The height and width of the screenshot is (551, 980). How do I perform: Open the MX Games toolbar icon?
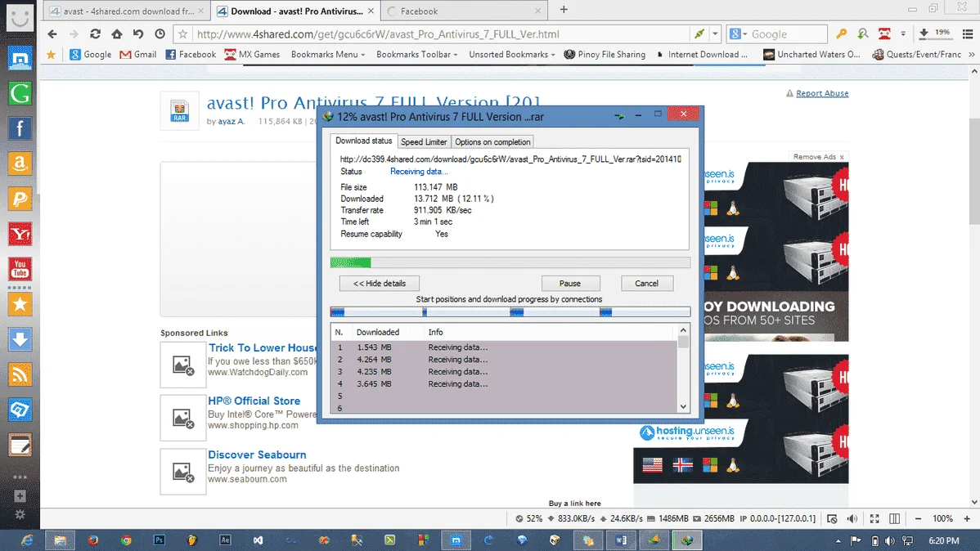coord(884,34)
